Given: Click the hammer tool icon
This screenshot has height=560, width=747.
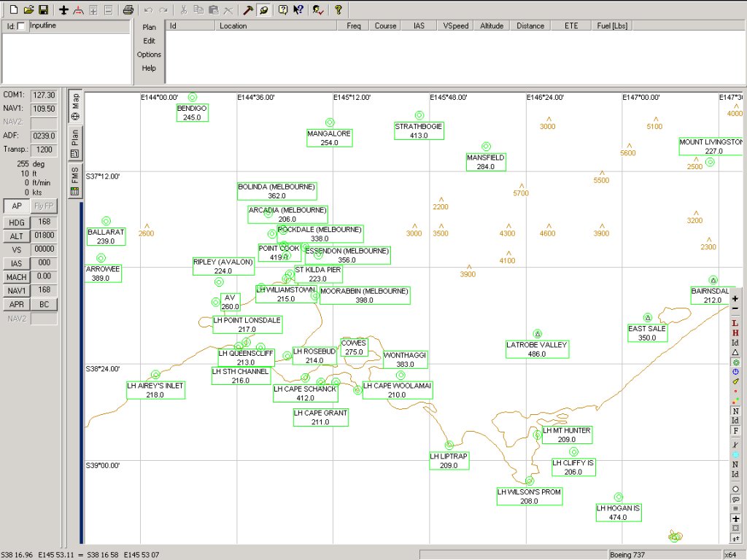Looking at the screenshot, I should click(x=248, y=9).
